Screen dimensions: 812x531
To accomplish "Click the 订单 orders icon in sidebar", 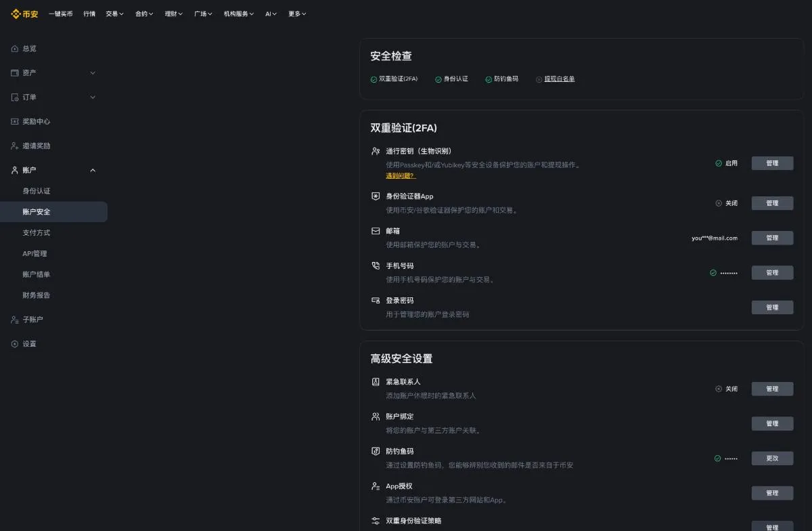I will pos(15,97).
